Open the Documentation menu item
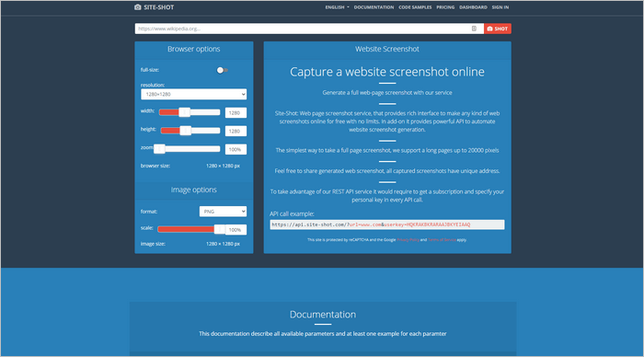Viewport: 644px width, 357px height. 374,7
